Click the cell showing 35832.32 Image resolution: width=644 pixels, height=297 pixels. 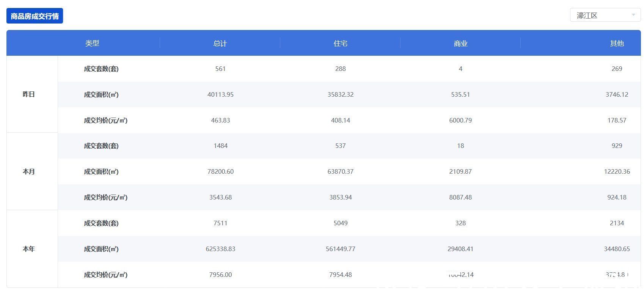(x=341, y=94)
